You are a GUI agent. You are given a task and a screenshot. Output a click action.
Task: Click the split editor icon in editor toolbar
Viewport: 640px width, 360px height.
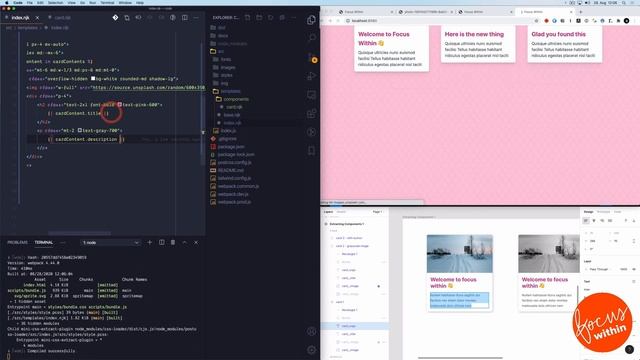(x=185, y=18)
